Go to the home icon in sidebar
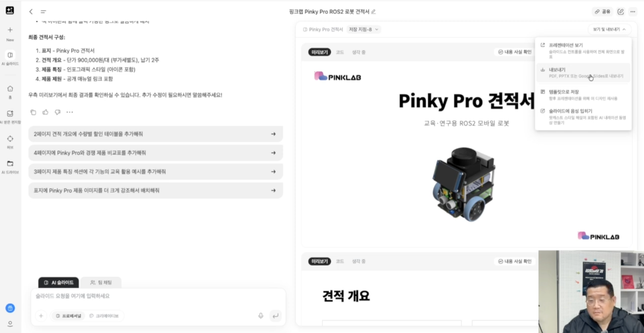This screenshot has width=644, height=333. 10,89
